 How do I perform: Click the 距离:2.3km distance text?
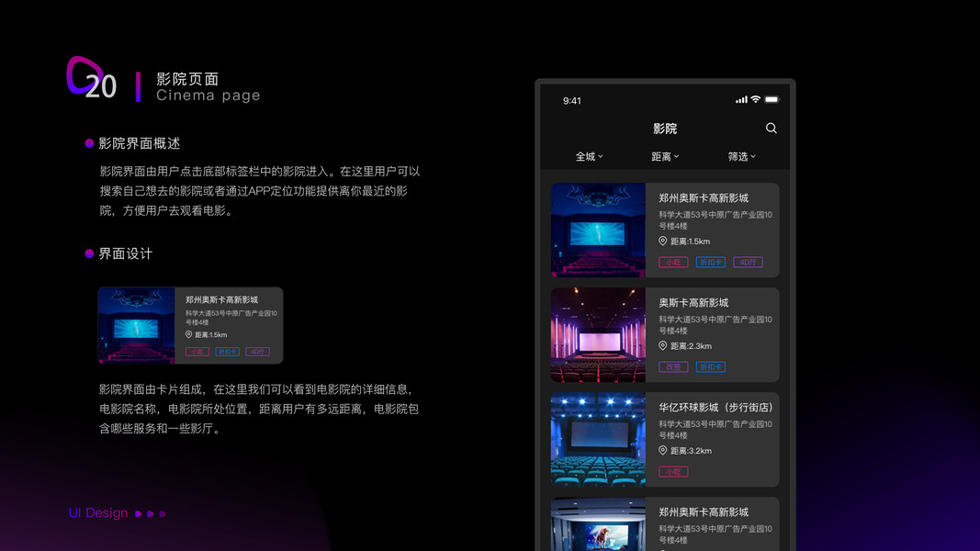691,346
